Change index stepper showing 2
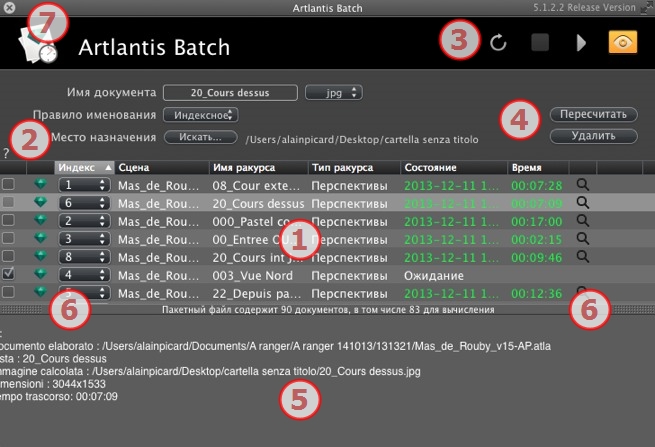655x447 pixels. 84,221
